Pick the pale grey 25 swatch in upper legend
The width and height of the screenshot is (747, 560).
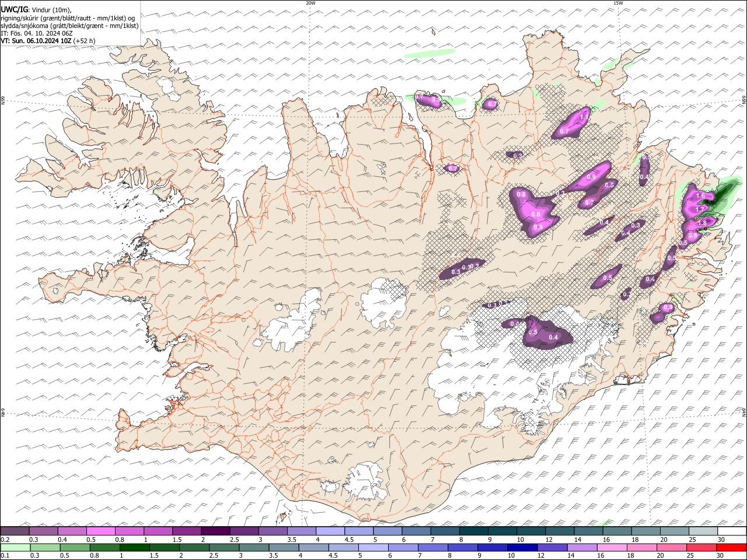[703, 531]
